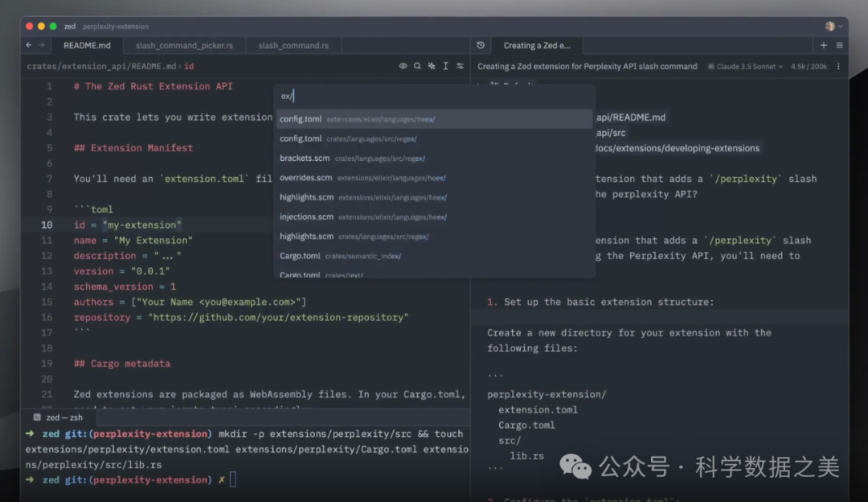Click the text selection cursor icon
The width and height of the screenshot is (868, 502).
(445, 66)
